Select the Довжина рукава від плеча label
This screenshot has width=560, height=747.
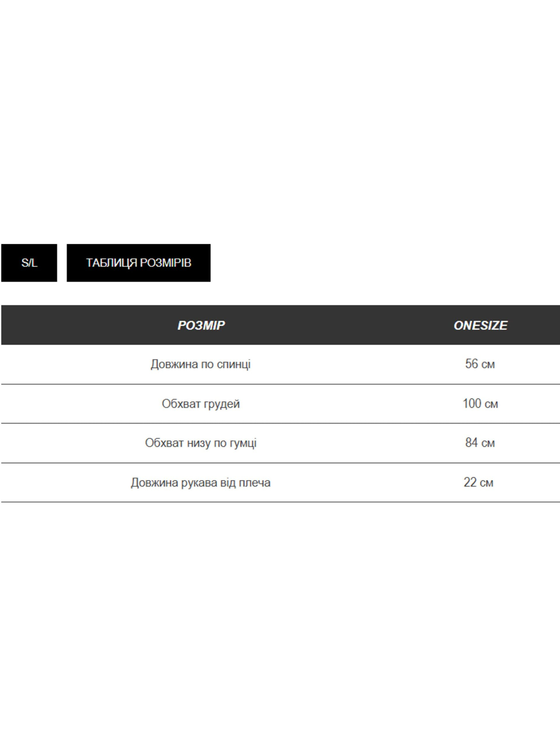click(x=200, y=483)
